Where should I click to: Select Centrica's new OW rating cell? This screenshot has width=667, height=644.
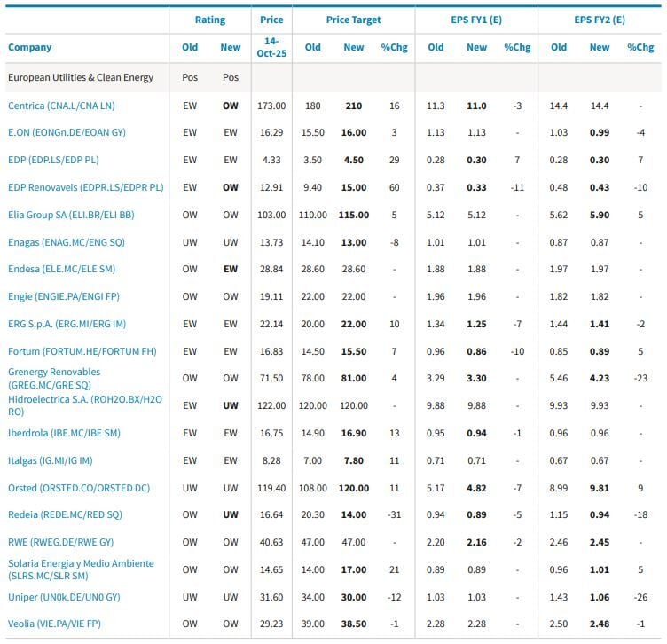pos(231,106)
